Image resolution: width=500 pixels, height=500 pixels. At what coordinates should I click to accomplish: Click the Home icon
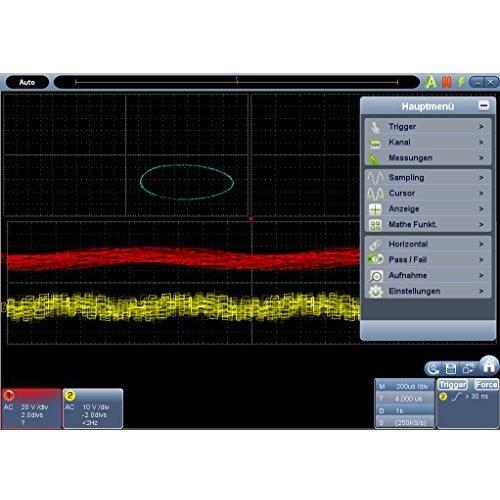(x=489, y=366)
